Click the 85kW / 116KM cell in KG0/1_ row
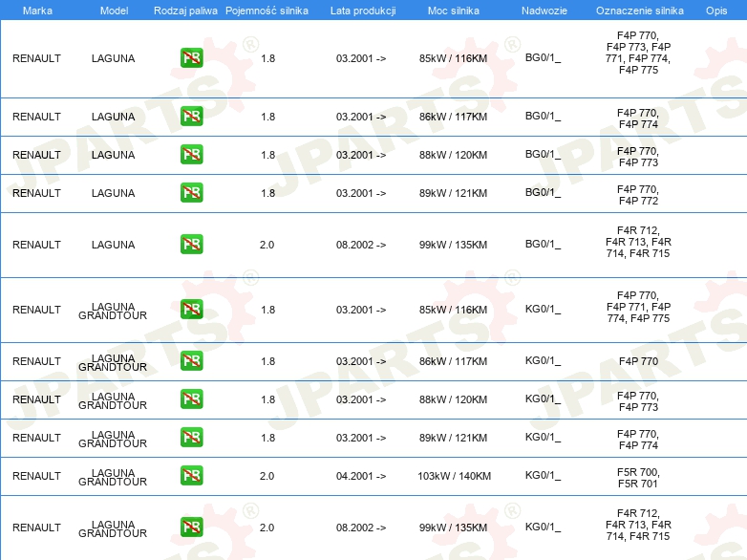The width and height of the screenshot is (747, 560). click(453, 310)
